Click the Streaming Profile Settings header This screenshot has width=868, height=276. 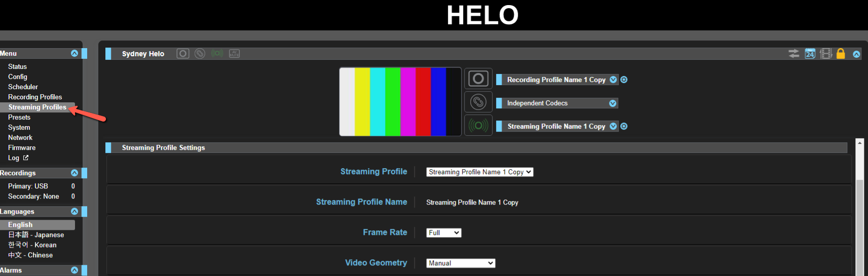pyautogui.click(x=476, y=147)
